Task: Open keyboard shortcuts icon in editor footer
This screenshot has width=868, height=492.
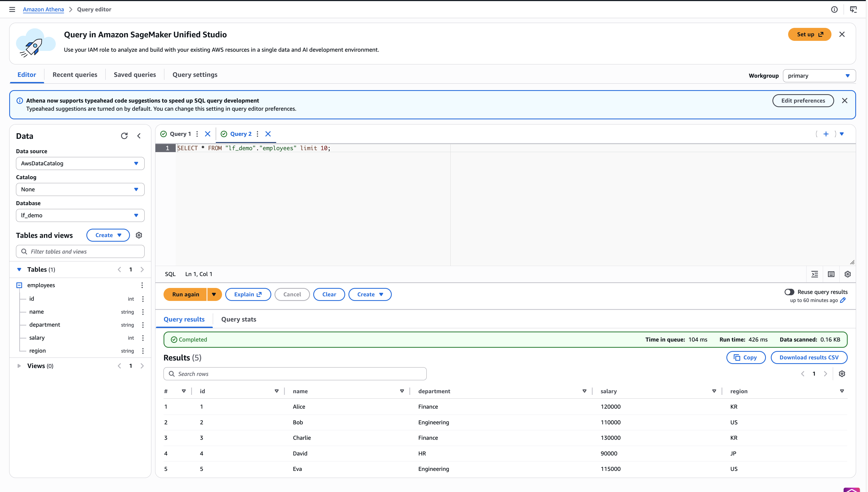Action: pyautogui.click(x=831, y=274)
